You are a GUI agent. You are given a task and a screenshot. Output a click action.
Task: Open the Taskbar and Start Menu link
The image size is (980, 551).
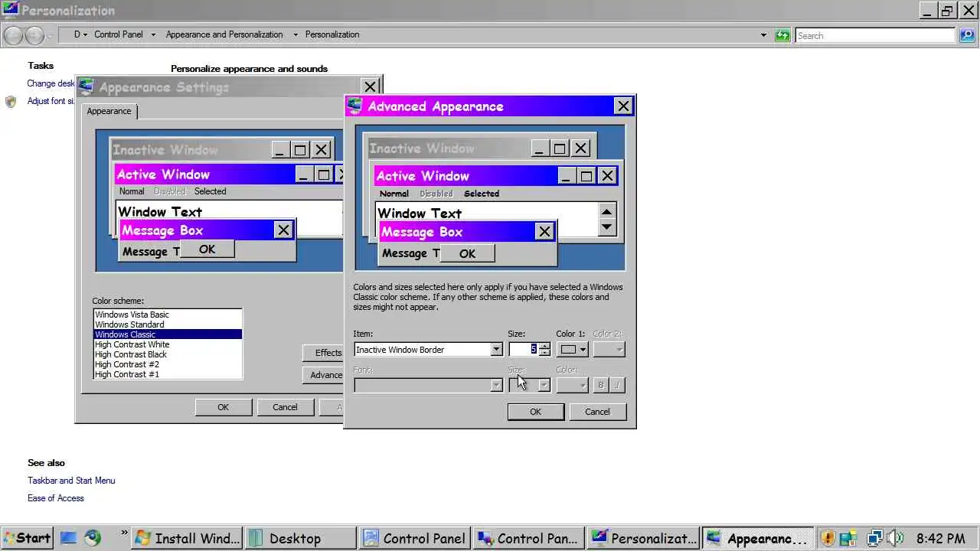pos(71,481)
